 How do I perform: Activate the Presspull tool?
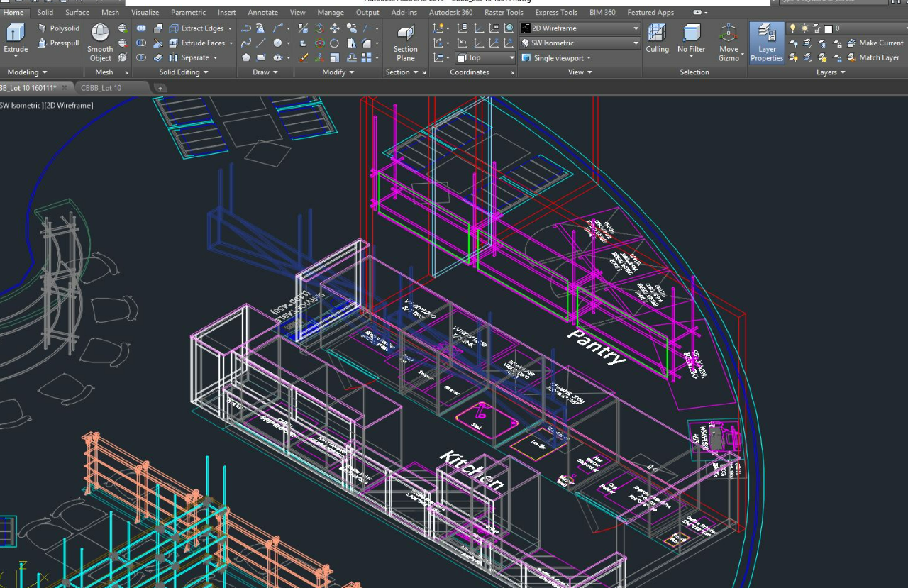point(59,43)
